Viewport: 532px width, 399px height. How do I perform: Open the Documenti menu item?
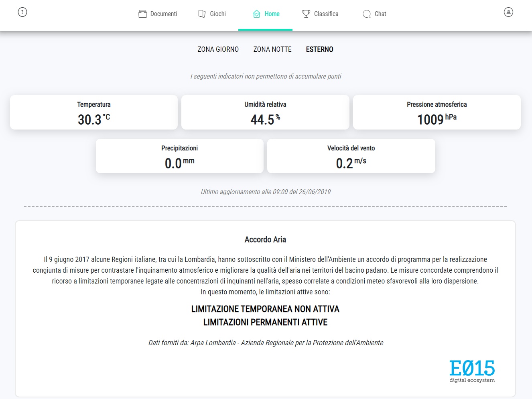click(x=163, y=14)
